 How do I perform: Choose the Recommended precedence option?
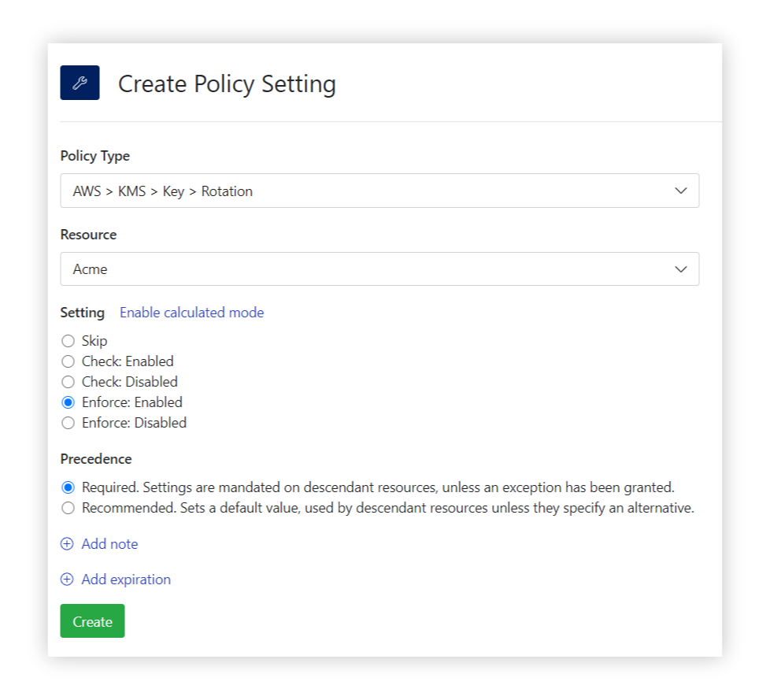click(68, 507)
